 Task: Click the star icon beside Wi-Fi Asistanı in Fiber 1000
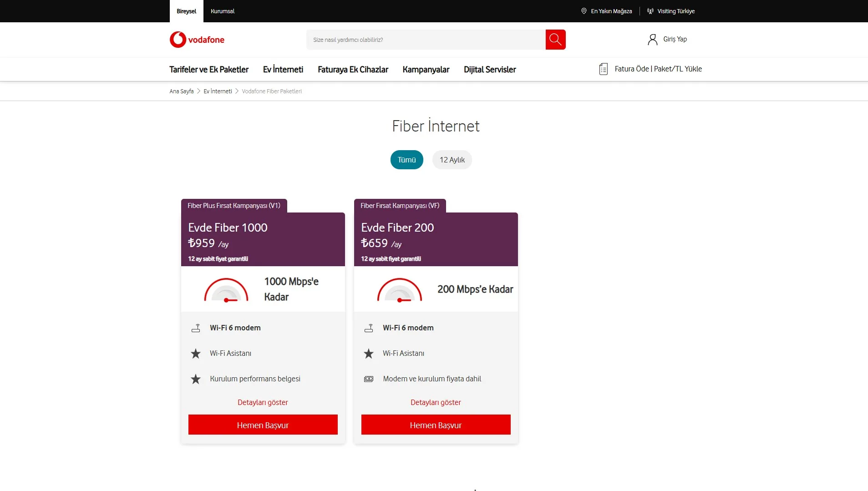tap(196, 353)
